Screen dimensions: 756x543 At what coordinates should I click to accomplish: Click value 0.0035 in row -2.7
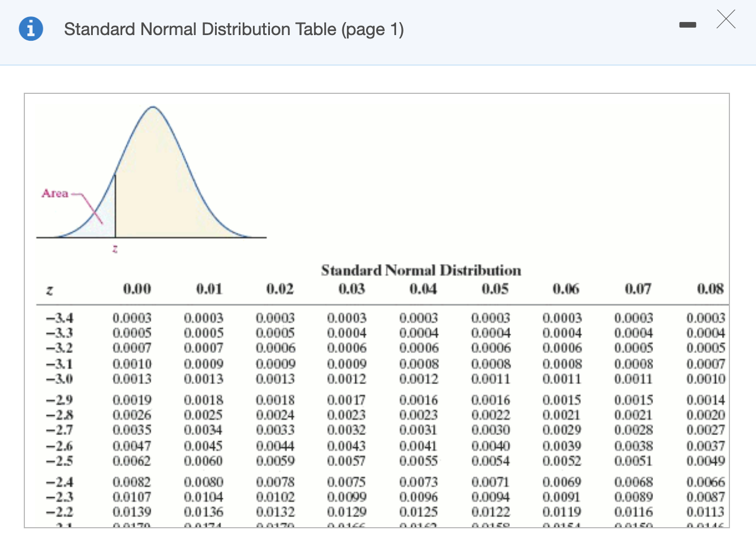[132, 429]
